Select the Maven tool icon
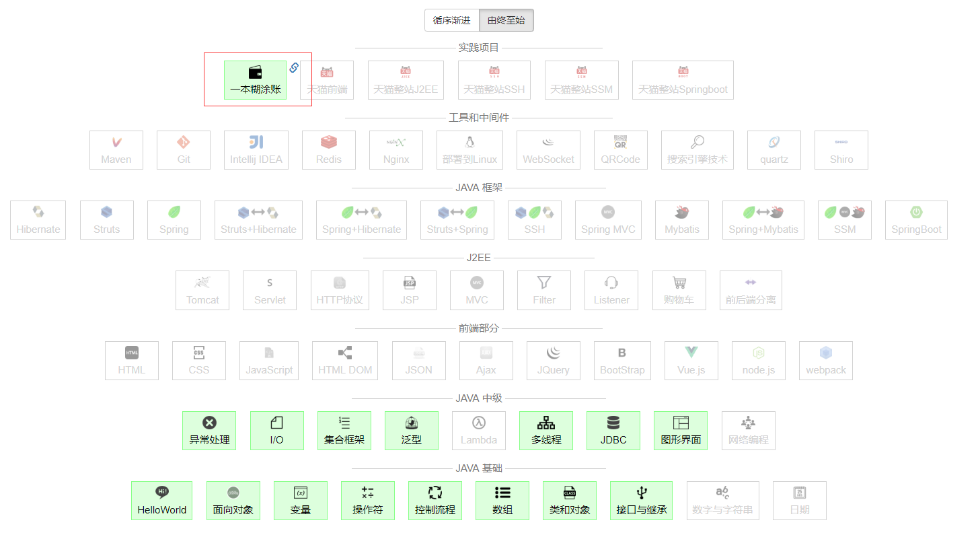980x539 pixels. [x=116, y=149]
